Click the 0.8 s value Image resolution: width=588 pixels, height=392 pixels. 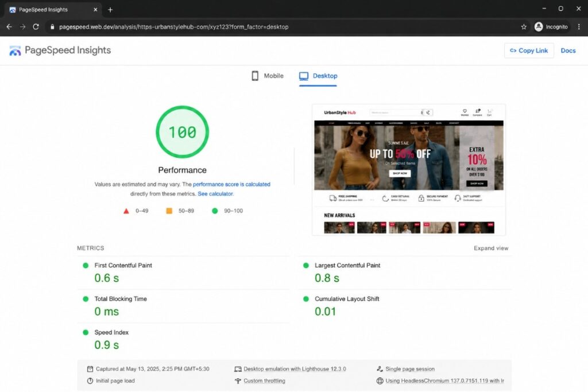pyautogui.click(x=327, y=278)
